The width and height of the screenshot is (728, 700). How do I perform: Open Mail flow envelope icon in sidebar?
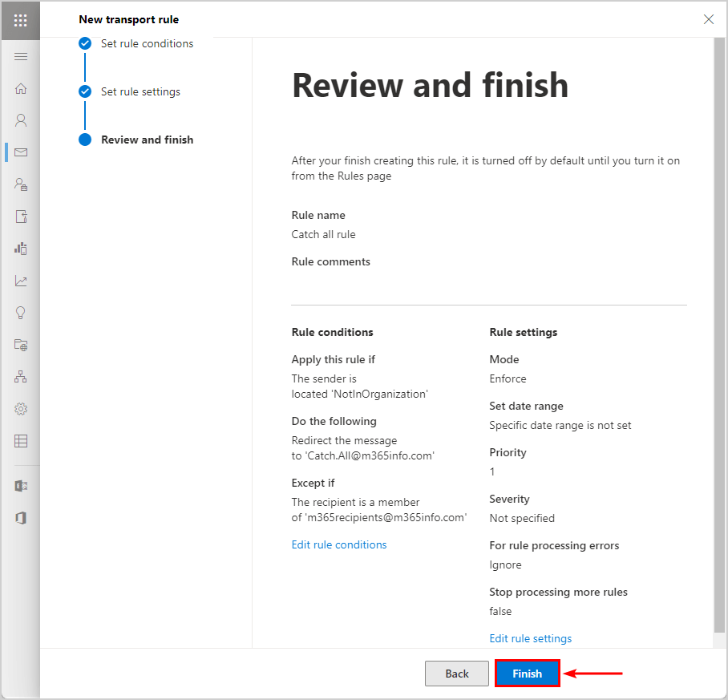pos(20,152)
